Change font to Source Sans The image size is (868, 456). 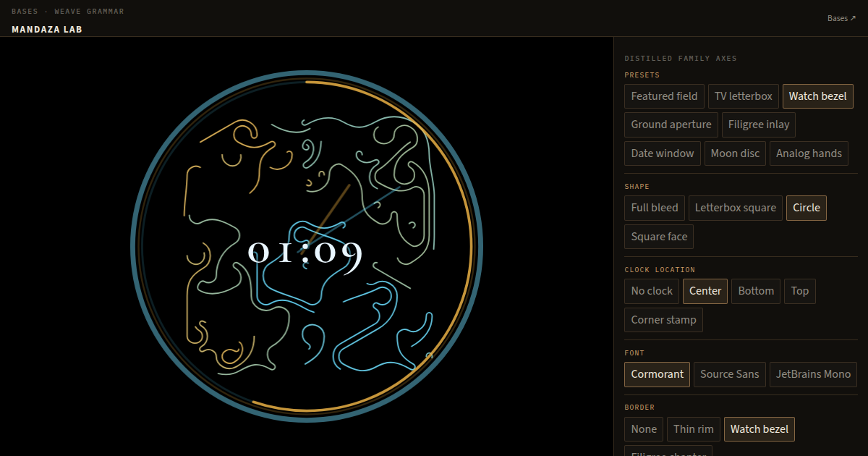point(730,374)
